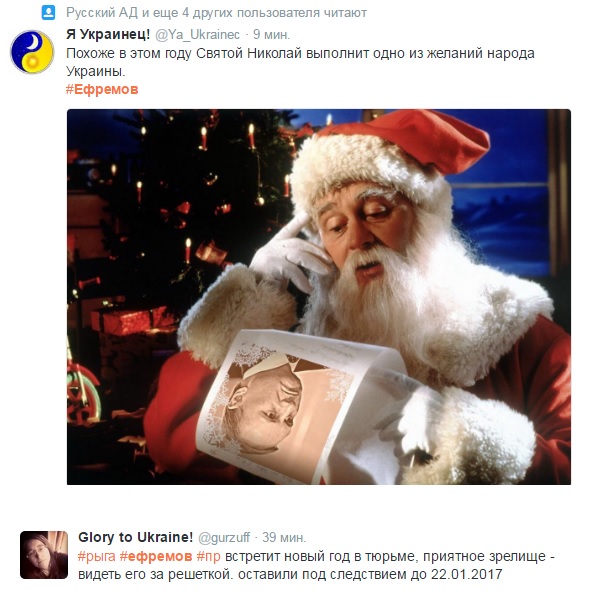
Task: Open the Santa Claus photo attachment
Action: point(319,297)
